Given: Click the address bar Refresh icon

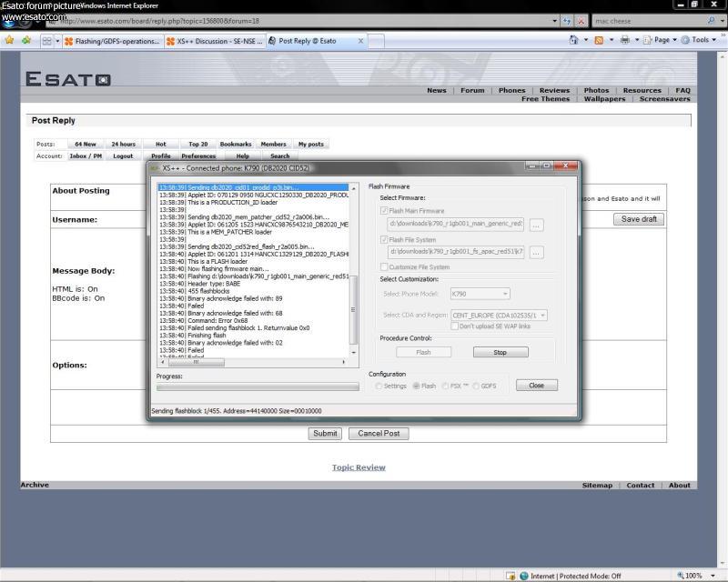Looking at the screenshot, I should 567,21.
